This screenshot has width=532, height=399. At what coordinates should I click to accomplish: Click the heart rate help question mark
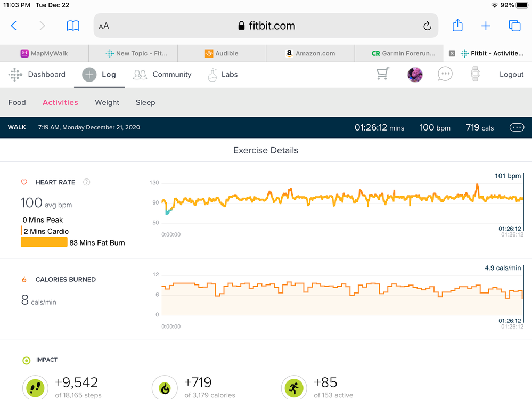87,182
